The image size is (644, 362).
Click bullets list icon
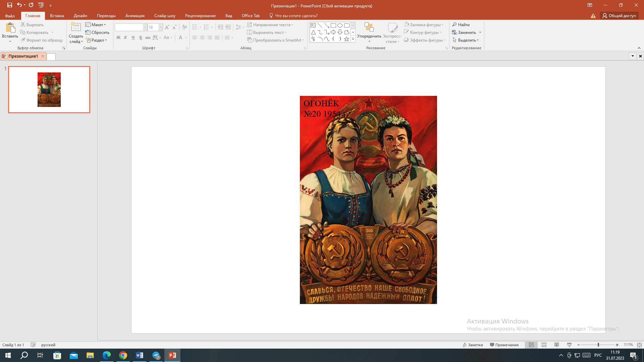[195, 27]
